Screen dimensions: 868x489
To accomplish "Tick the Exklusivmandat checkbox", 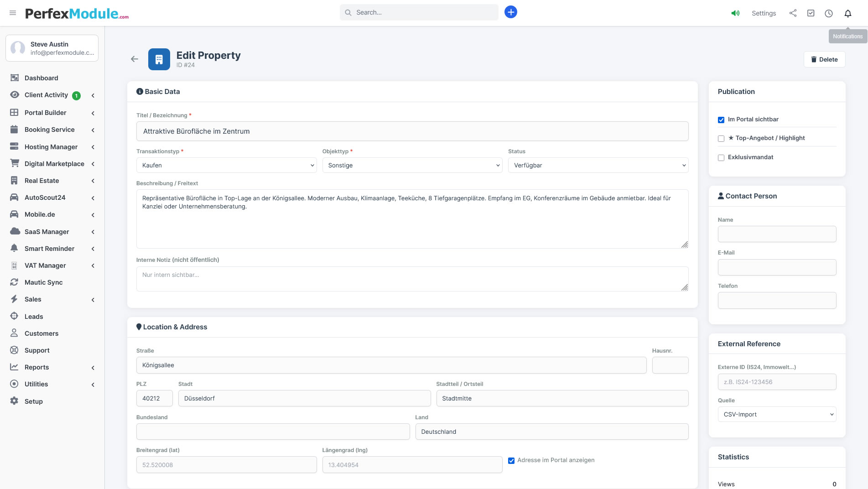I will 721,158.
